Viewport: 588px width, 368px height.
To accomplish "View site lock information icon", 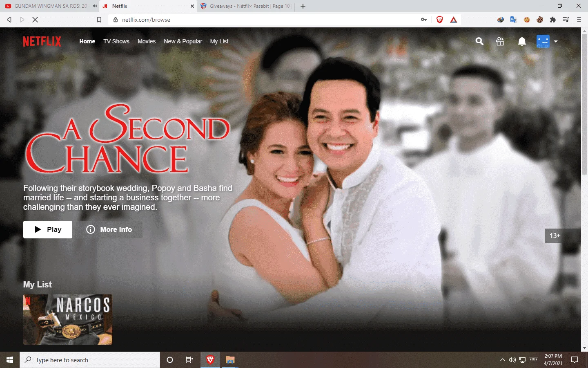I will tap(116, 20).
